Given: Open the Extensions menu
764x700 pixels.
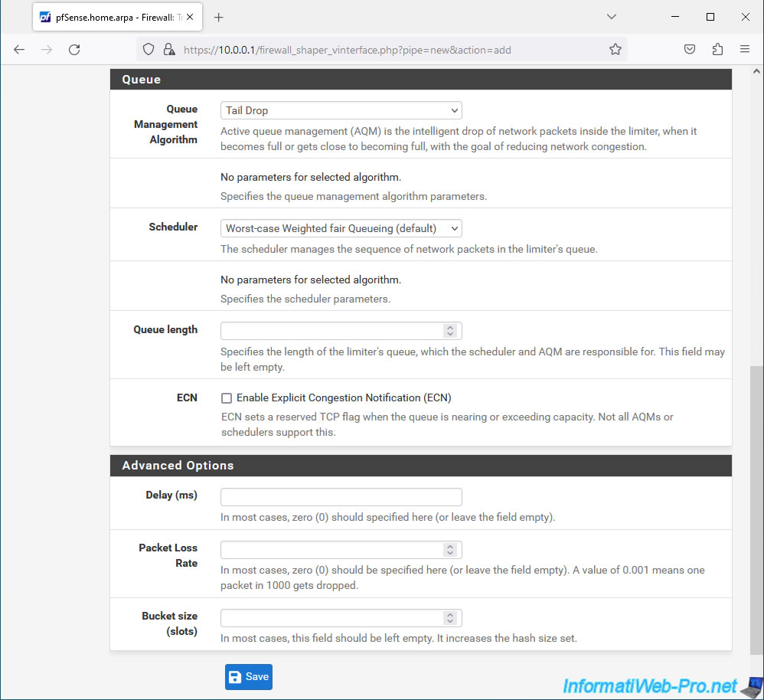Looking at the screenshot, I should coord(717,49).
